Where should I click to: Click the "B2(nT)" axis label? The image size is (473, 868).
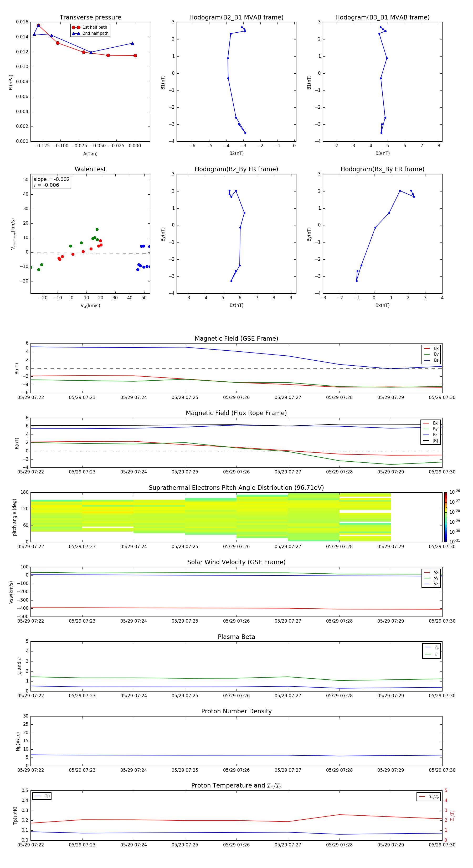pyautogui.click(x=236, y=153)
